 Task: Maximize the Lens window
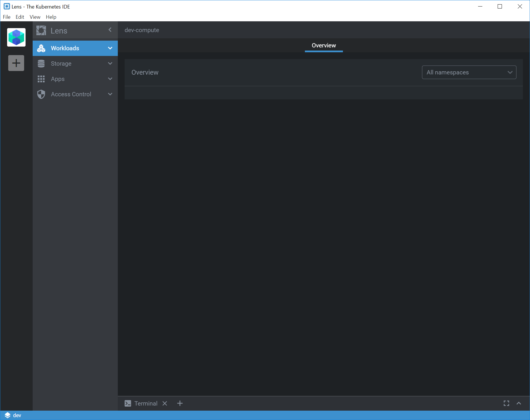click(500, 7)
